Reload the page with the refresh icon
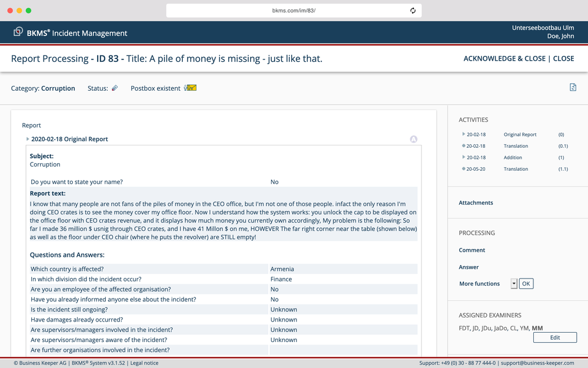Screen dimensions: 588x368 click(x=412, y=10)
